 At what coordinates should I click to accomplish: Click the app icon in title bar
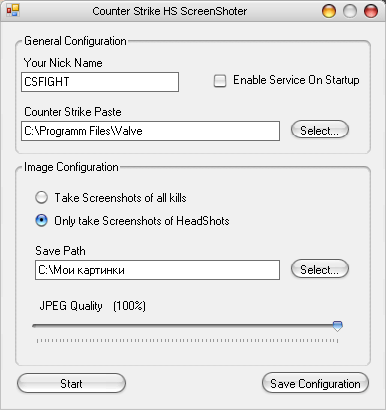(x=13, y=10)
